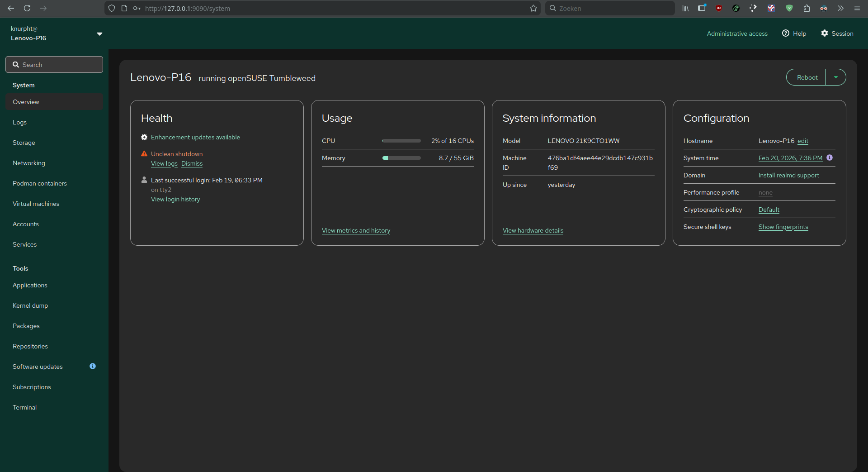The width and height of the screenshot is (868, 472).
Task: Click the Session gear icon
Action: tap(825, 33)
